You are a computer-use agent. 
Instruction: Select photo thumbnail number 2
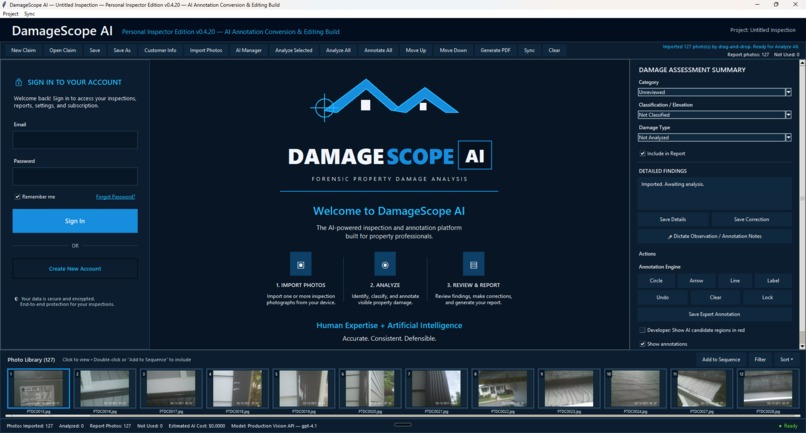(x=105, y=389)
